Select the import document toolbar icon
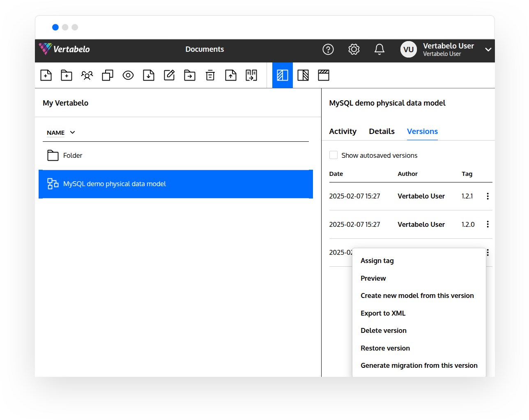 [149, 75]
